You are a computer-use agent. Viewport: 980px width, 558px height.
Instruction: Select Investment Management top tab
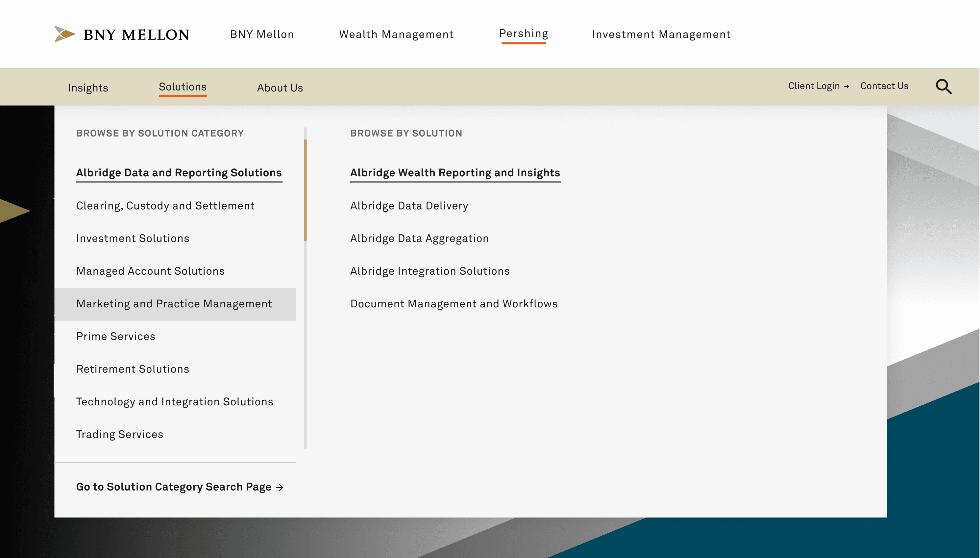point(661,35)
